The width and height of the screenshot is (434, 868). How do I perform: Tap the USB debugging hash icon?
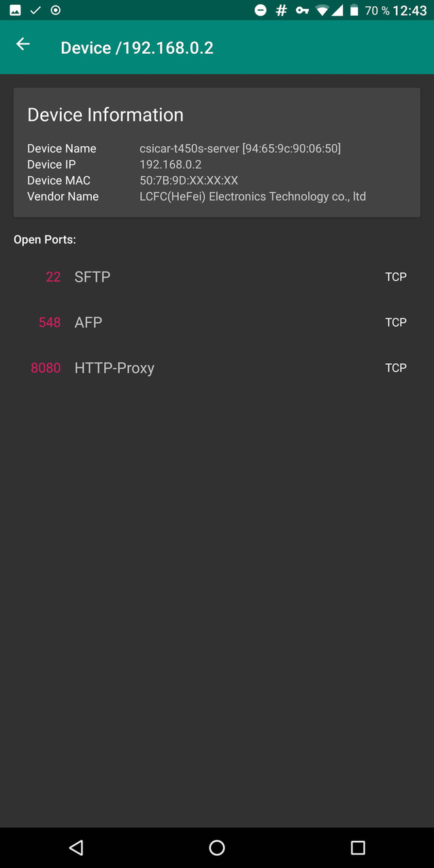tap(281, 11)
